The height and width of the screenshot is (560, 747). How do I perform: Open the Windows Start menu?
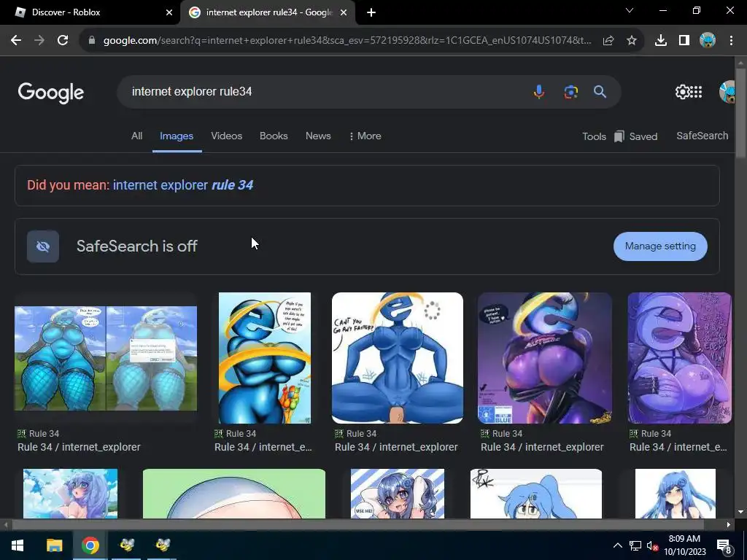(18, 545)
